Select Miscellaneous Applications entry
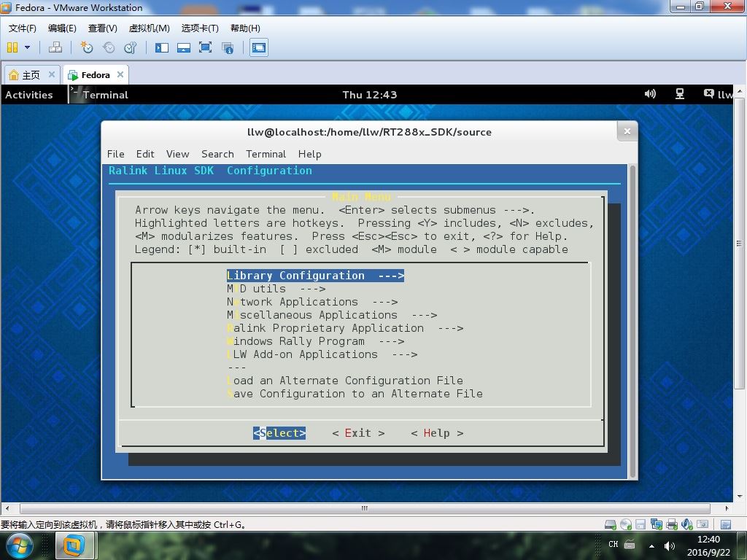The height and width of the screenshot is (560, 747). [x=332, y=315]
